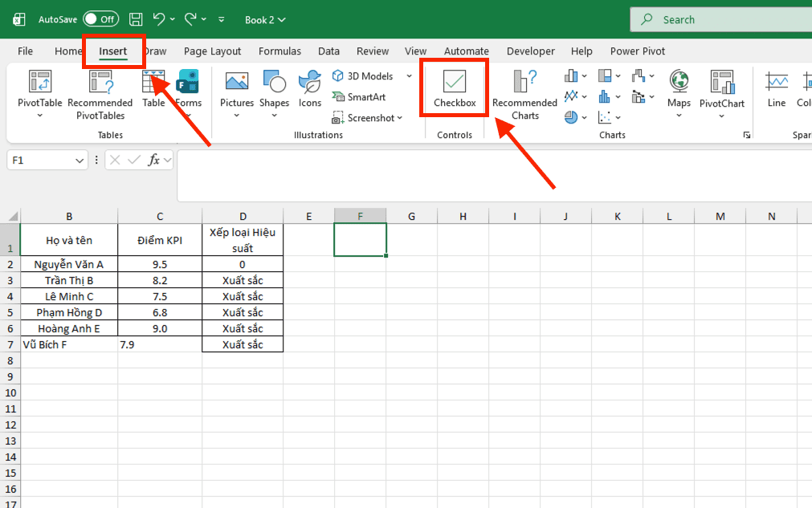Insert 3D Models
This screenshot has height=508, width=812.
pos(363,76)
